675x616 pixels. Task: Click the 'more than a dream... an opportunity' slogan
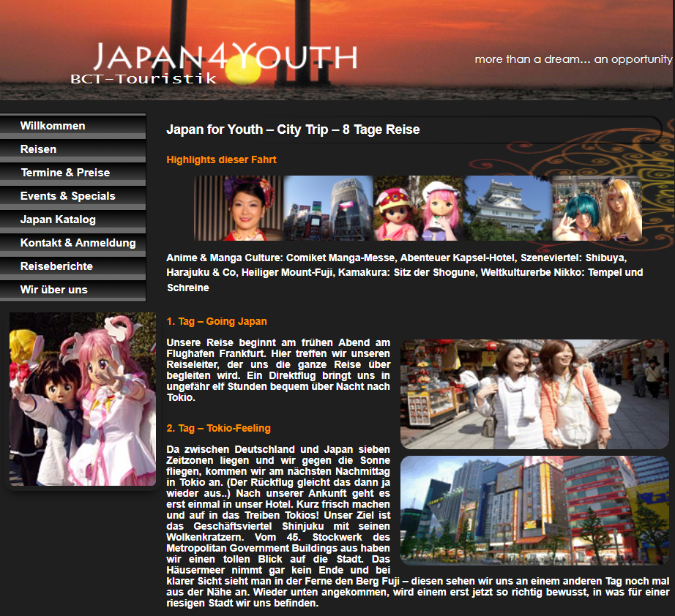click(x=573, y=59)
